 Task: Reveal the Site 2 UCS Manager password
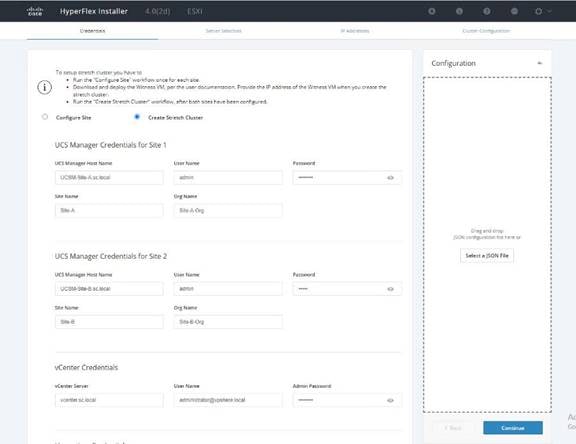[390, 289]
